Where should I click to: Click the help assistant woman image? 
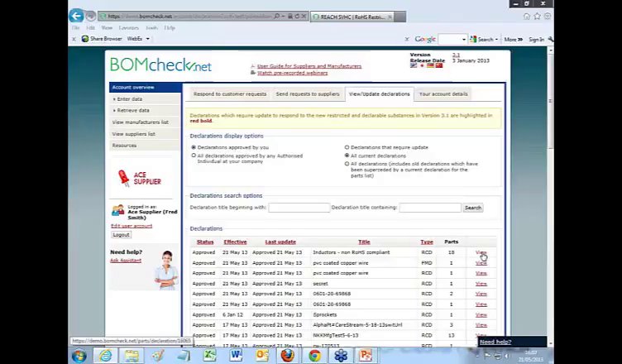(x=166, y=270)
